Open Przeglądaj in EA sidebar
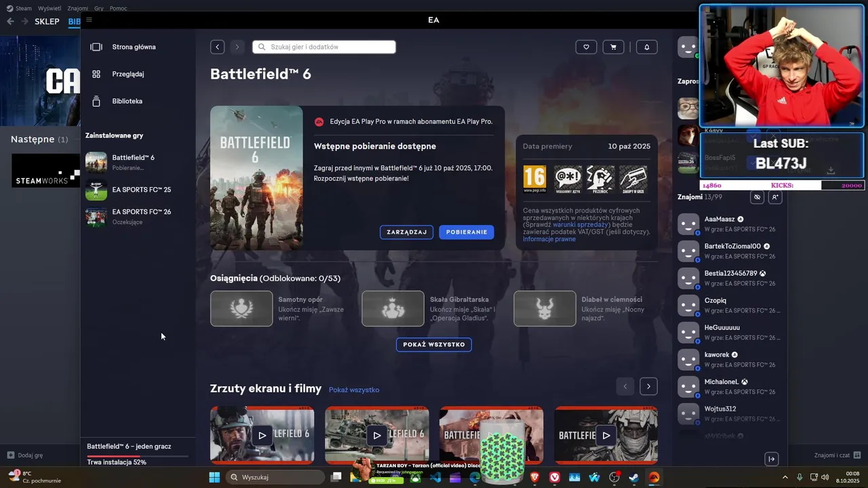The image size is (868, 488). [x=127, y=74]
